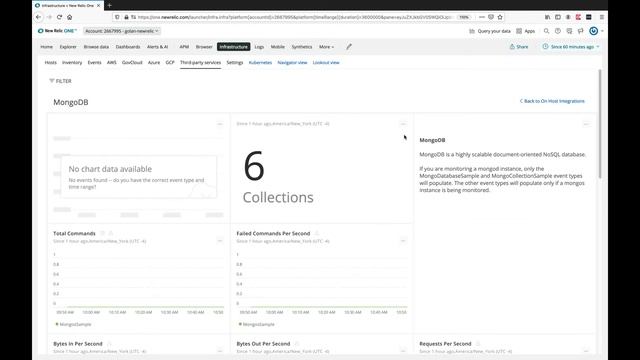Image resolution: width=640 pixels, height=360 pixels.
Task: Click the tracking protection shield icon
Action: 118,17
